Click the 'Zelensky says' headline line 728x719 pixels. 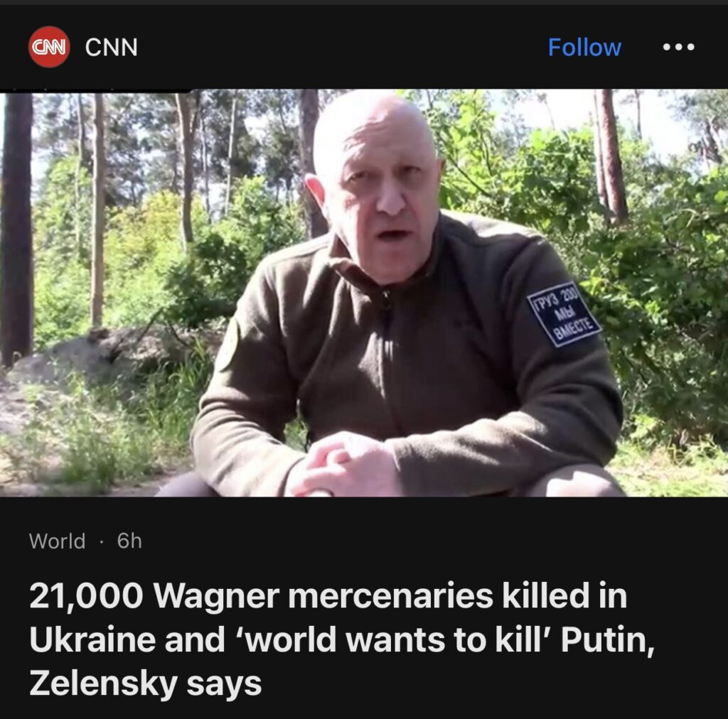pyautogui.click(x=145, y=683)
